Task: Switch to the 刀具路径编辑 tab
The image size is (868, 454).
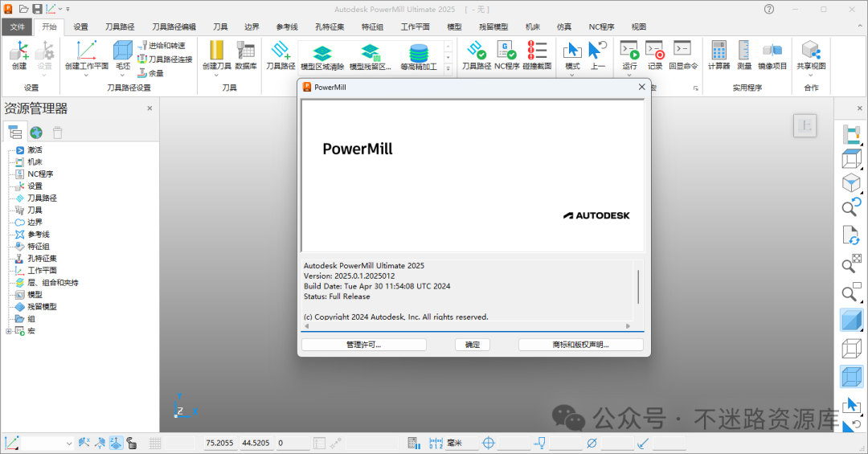Action: (x=174, y=27)
